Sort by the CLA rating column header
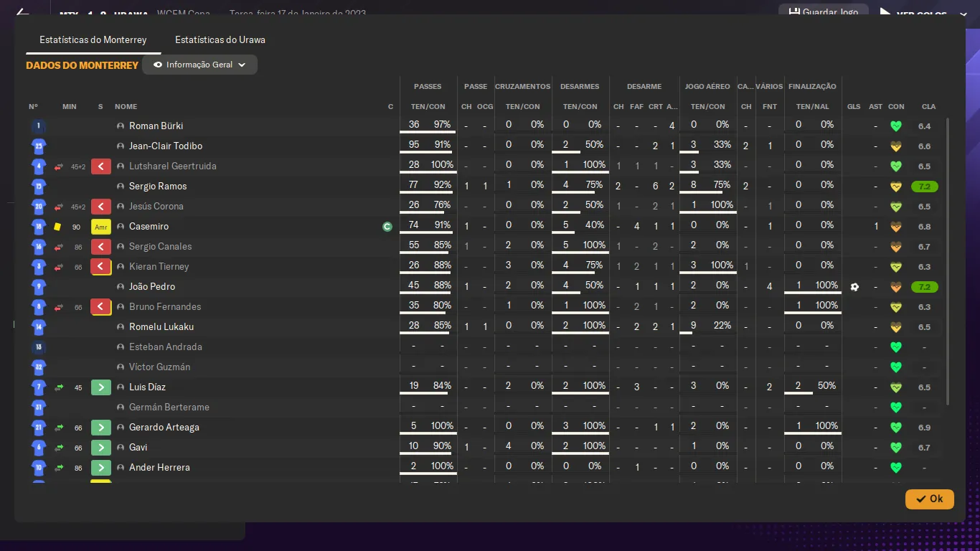 click(928, 107)
